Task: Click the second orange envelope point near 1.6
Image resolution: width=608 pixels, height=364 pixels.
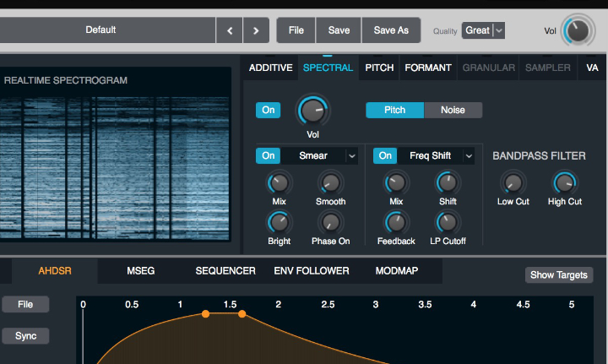Action: point(242,314)
